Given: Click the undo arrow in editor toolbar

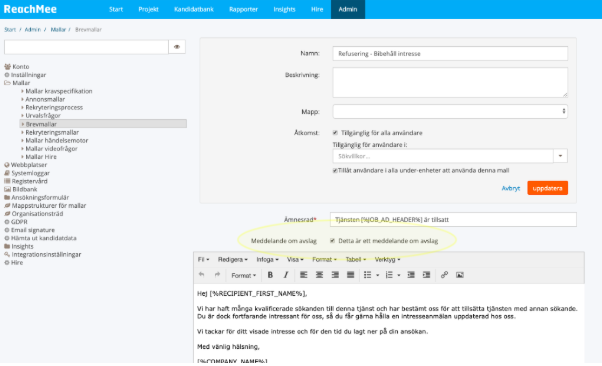Looking at the screenshot, I should (x=202, y=275).
